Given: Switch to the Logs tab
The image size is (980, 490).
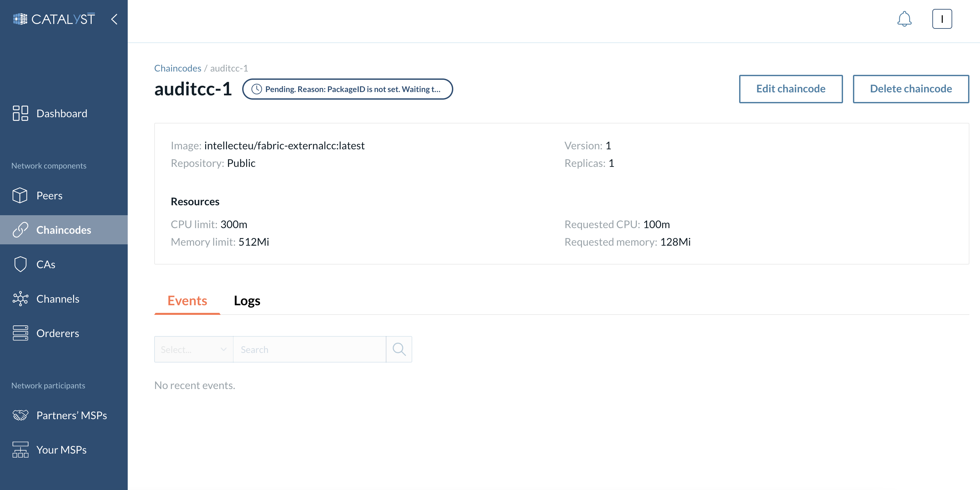Looking at the screenshot, I should tap(247, 300).
